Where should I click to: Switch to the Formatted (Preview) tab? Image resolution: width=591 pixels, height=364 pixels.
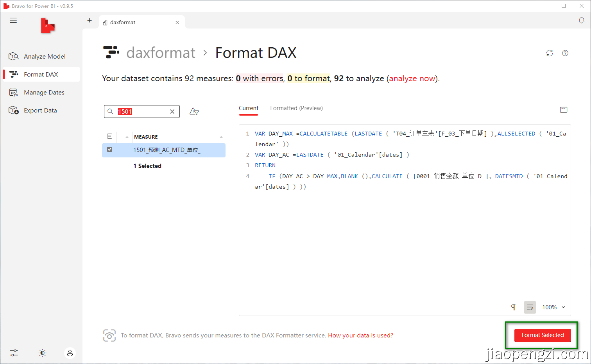(297, 108)
